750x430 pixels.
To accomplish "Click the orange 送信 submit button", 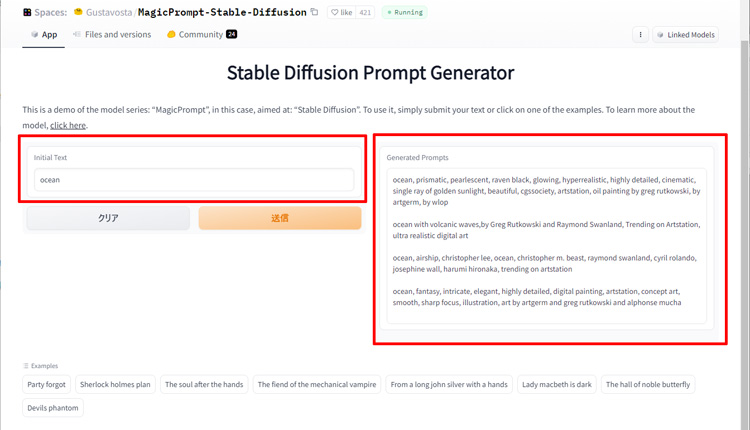I will [280, 218].
